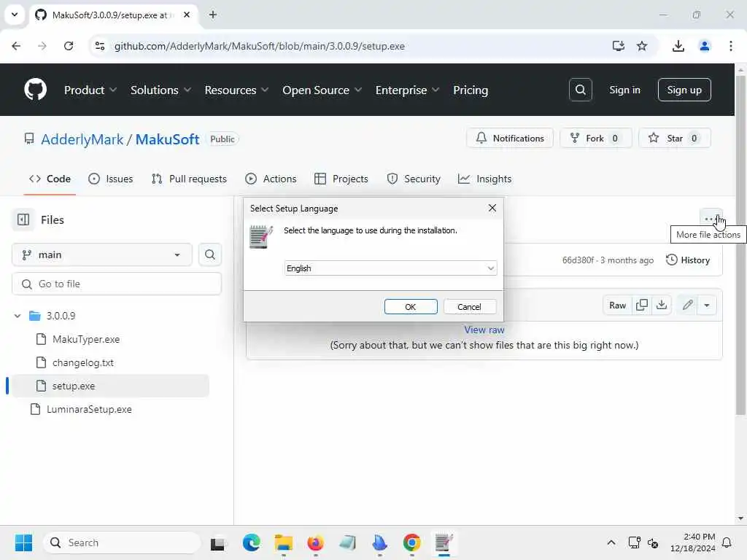747x560 pixels.
Task: Open the Security tab
Action: [414, 179]
